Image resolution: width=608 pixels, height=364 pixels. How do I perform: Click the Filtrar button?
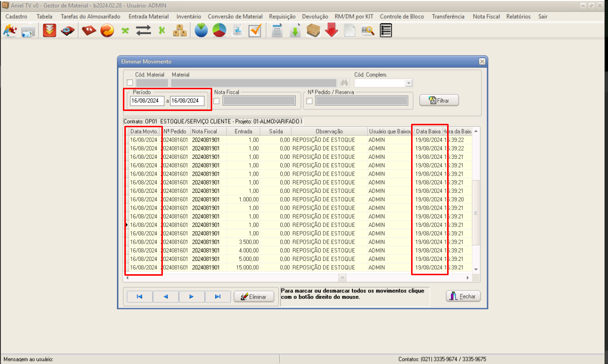[x=439, y=100]
